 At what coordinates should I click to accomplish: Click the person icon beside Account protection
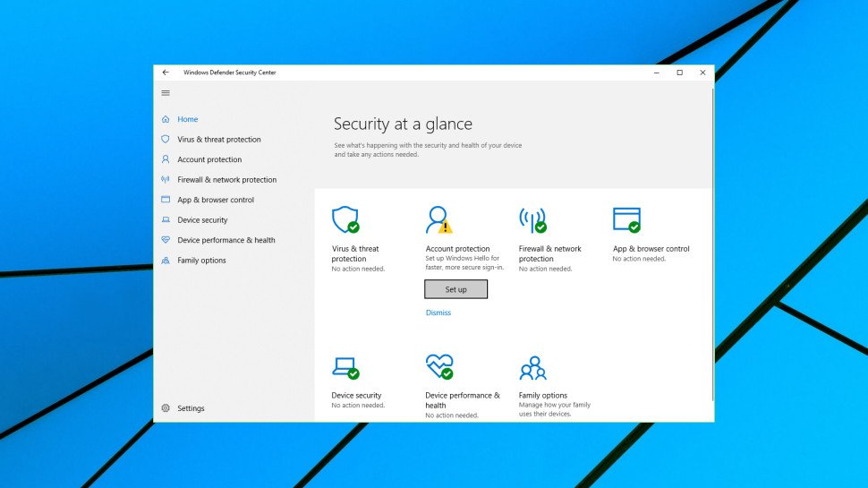pyautogui.click(x=166, y=159)
